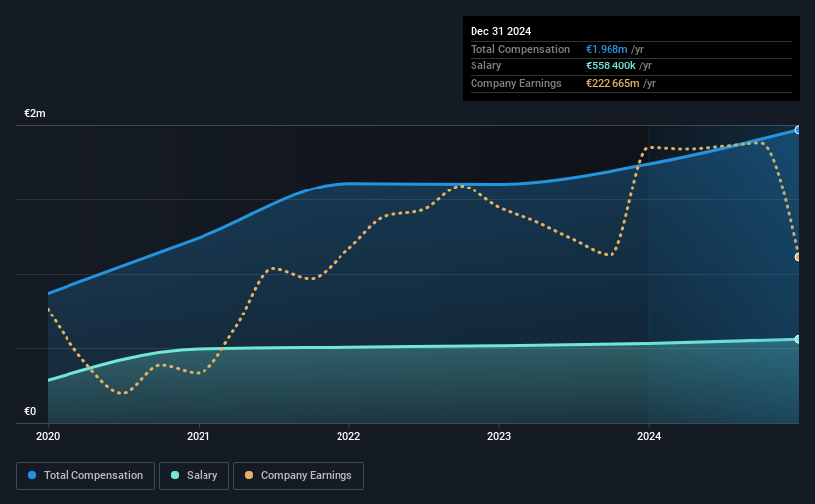Click the orange Company Earnings legend dot

(x=249, y=475)
